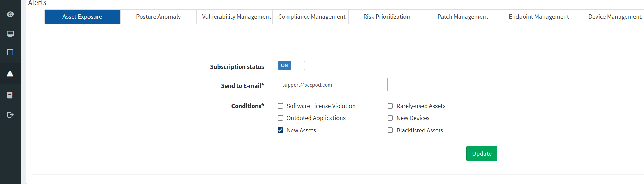The height and width of the screenshot is (184, 644).
Task: Select the alerts warning triangle icon
Action: click(10, 73)
